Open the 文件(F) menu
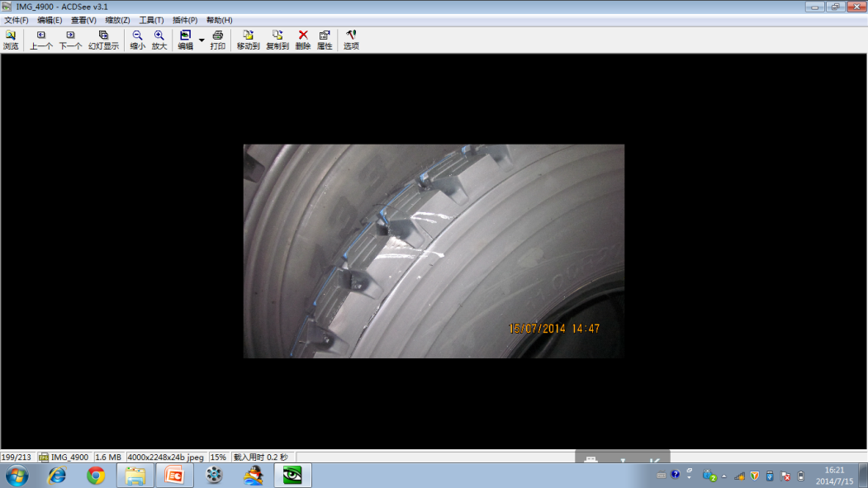 pos(17,20)
